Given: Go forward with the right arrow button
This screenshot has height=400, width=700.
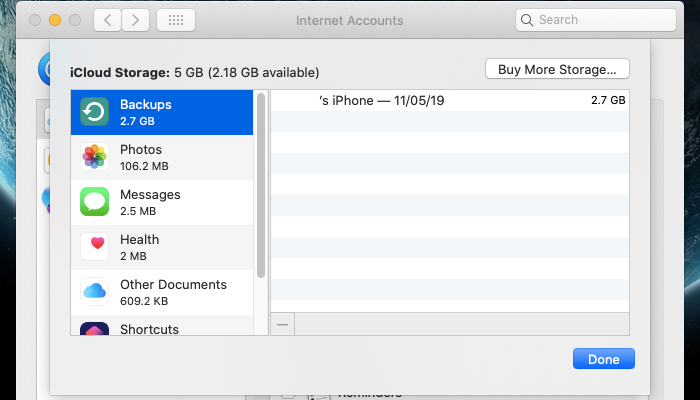Looking at the screenshot, I should point(135,20).
